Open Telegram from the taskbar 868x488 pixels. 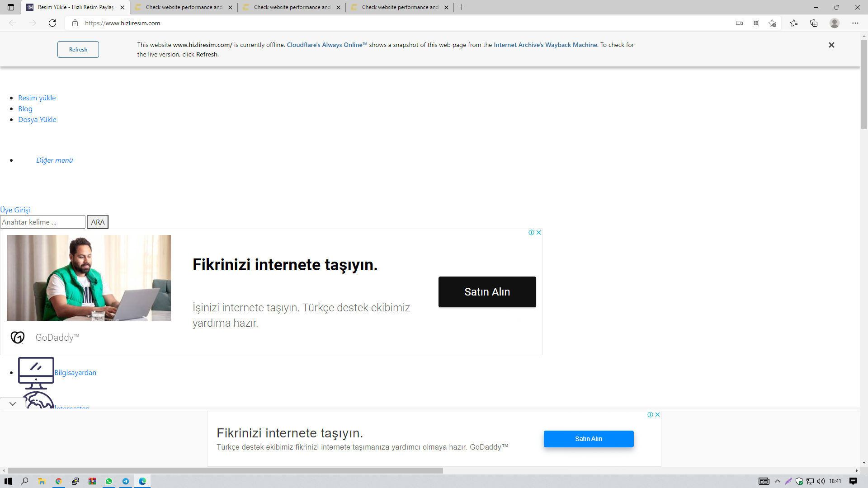(126, 481)
